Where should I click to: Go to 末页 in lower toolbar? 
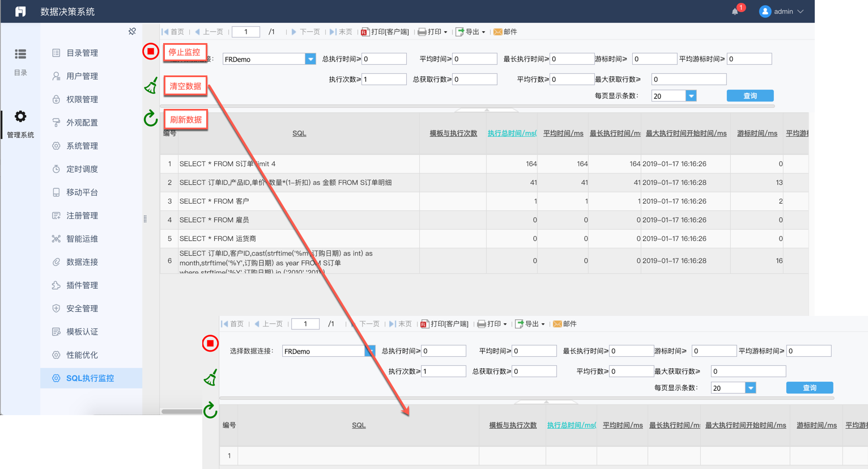401,324
